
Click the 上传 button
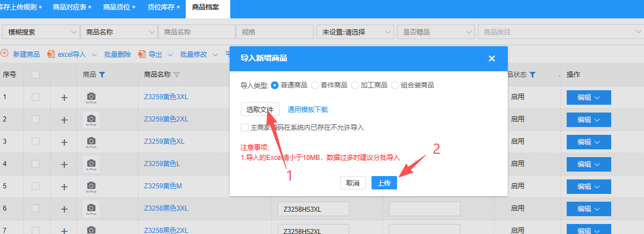(x=384, y=183)
